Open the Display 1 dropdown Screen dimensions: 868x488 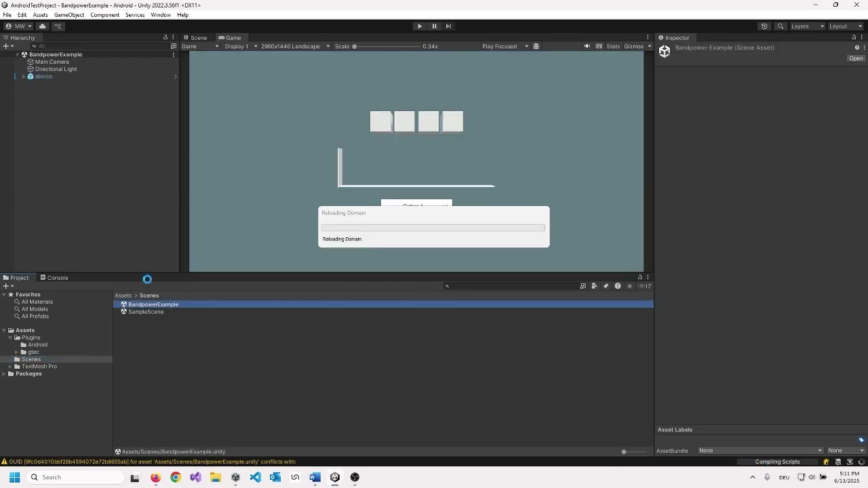[241, 47]
